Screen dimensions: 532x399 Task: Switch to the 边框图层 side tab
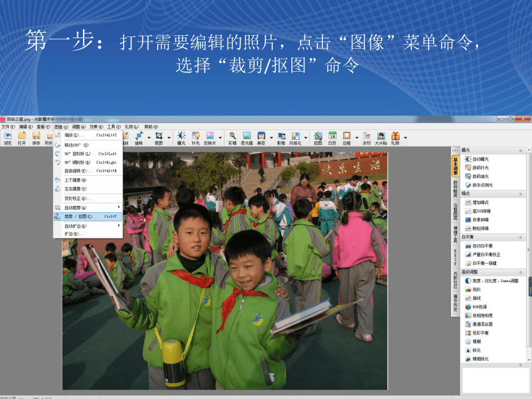455,212
